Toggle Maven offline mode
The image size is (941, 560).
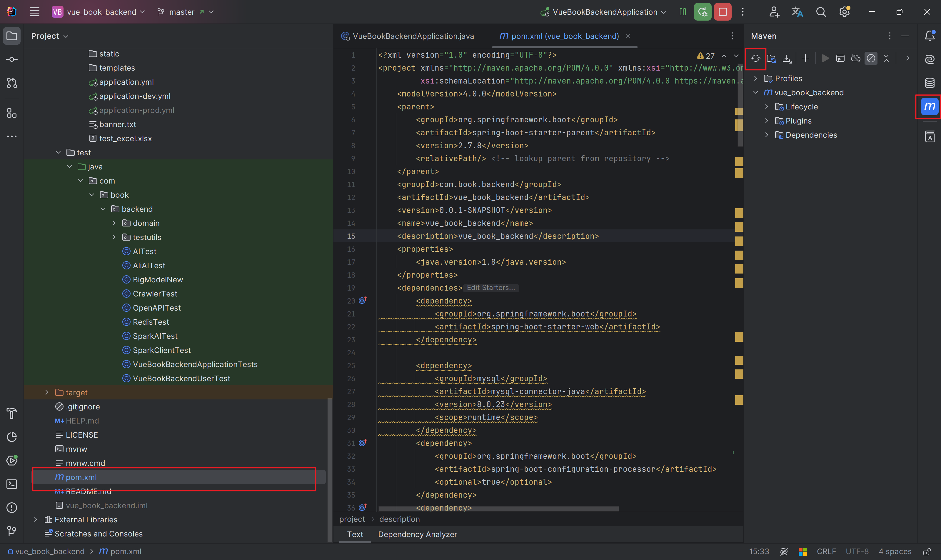coord(856,59)
